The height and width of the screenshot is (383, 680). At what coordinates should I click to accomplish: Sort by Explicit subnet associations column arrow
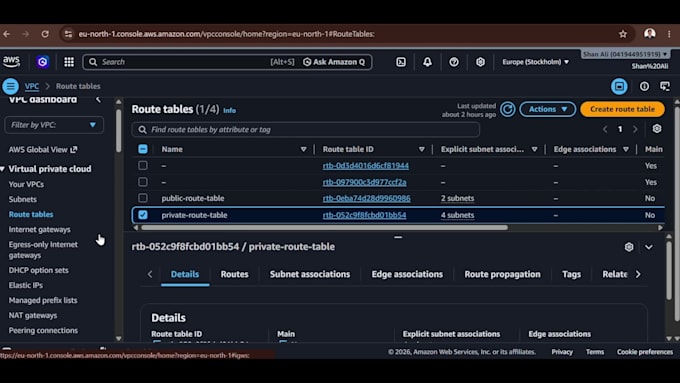[534, 149]
